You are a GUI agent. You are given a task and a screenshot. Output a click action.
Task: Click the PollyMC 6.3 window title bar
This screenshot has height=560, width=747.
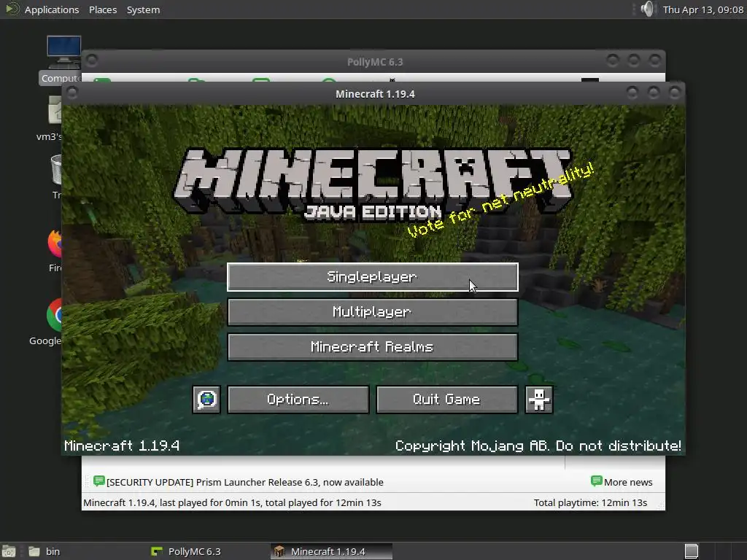(374, 61)
